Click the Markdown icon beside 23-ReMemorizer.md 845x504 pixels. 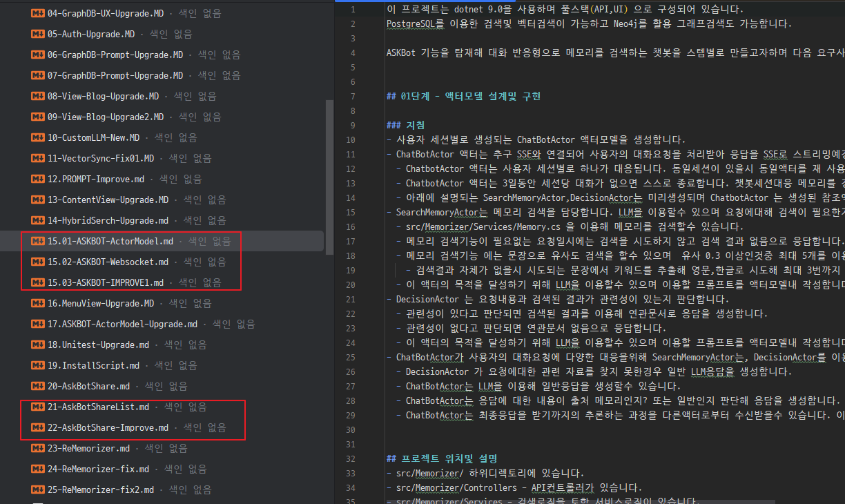tap(39, 448)
